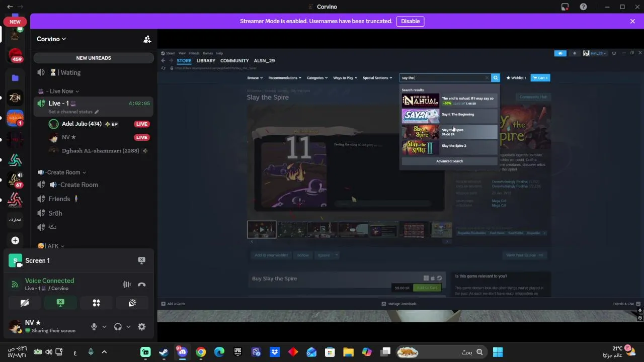The width and height of the screenshot is (644, 362).
Task: Click the Steam search magnifier button
Action: 496,78
